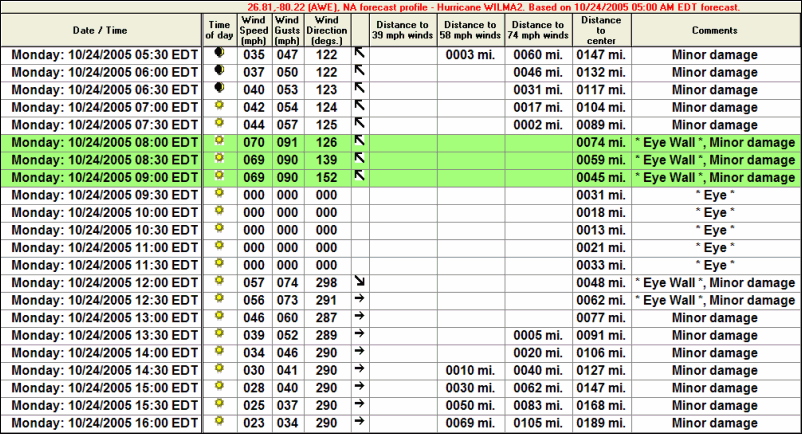Click the Eye comment in the 11:00 EDT row
This screenshot has height=434, width=802.
point(715,247)
